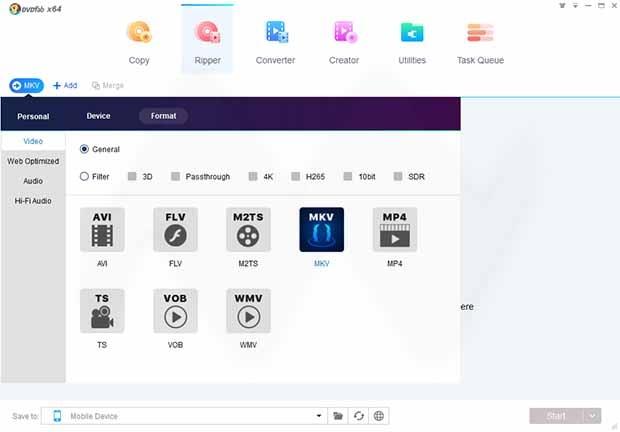
Task: Toggle the 10bit checkbox
Action: 348,176
